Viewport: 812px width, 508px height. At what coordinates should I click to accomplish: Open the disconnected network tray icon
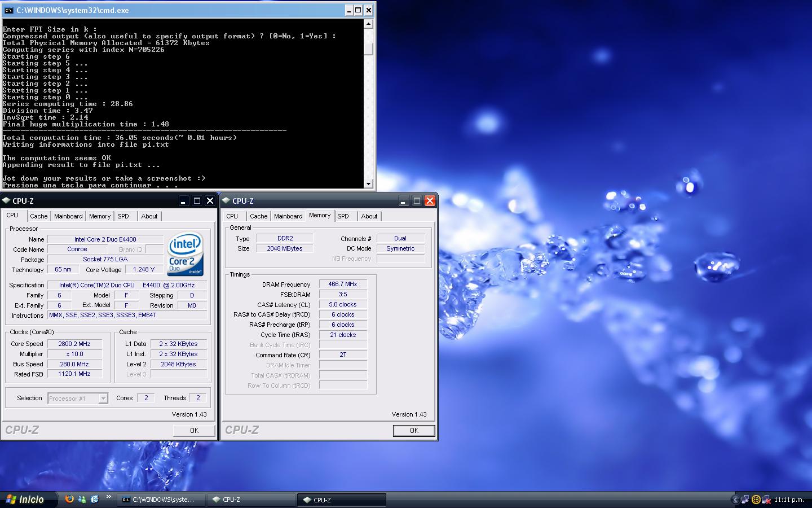766,500
